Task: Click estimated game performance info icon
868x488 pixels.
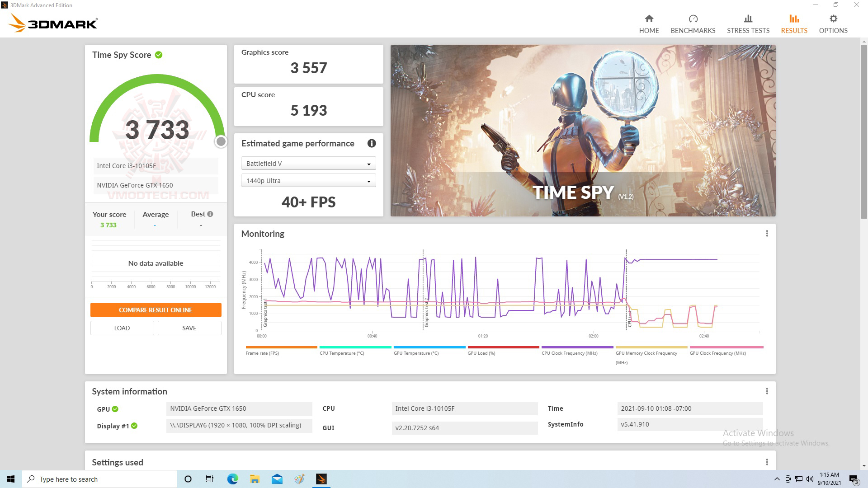Action: tap(372, 143)
